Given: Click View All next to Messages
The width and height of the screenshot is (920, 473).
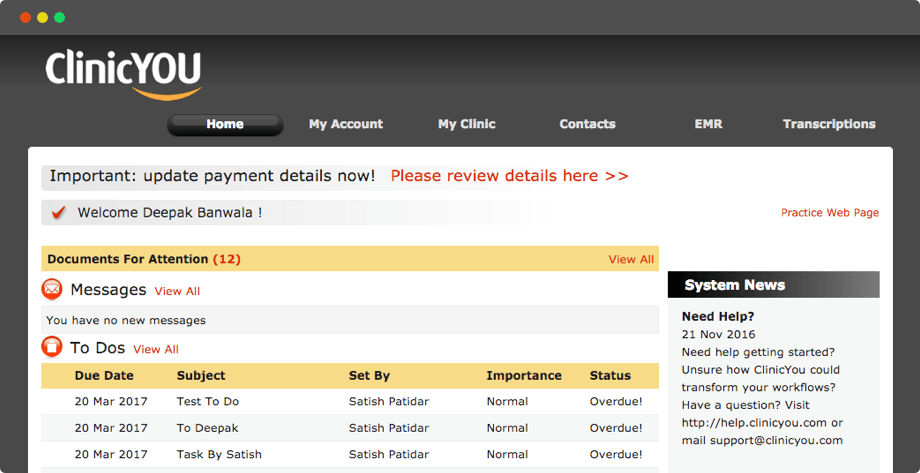Looking at the screenshot, I should (x=177, y=291).
